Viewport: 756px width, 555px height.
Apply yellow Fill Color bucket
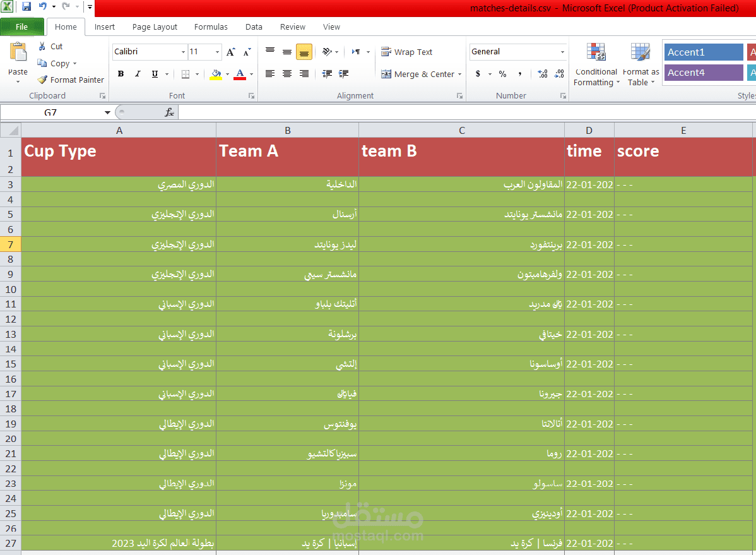click(216, 74)
